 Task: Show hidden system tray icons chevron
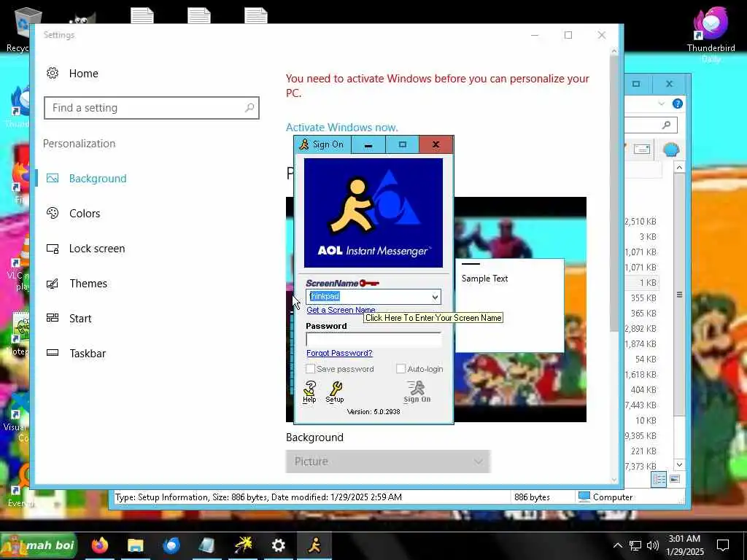(617, 545)
